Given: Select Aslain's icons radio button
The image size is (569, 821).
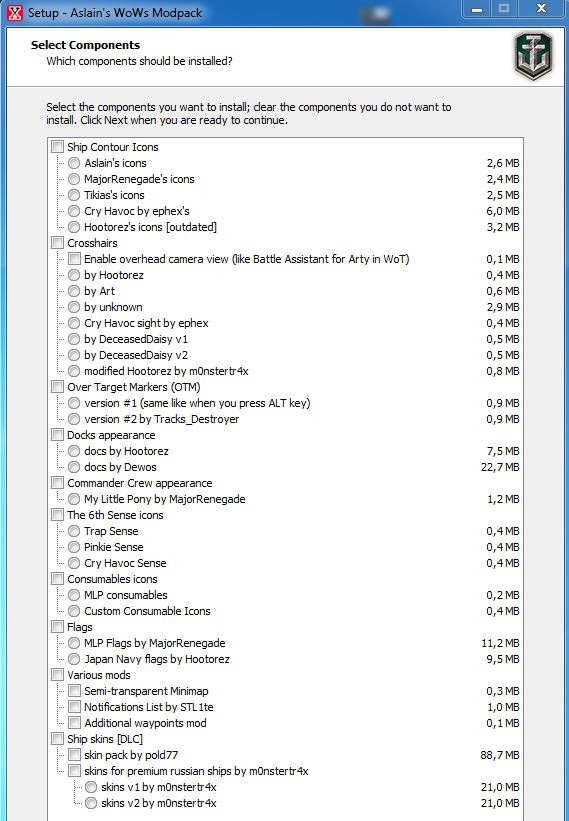Looking at the screenshot, I should click(74, 163).
